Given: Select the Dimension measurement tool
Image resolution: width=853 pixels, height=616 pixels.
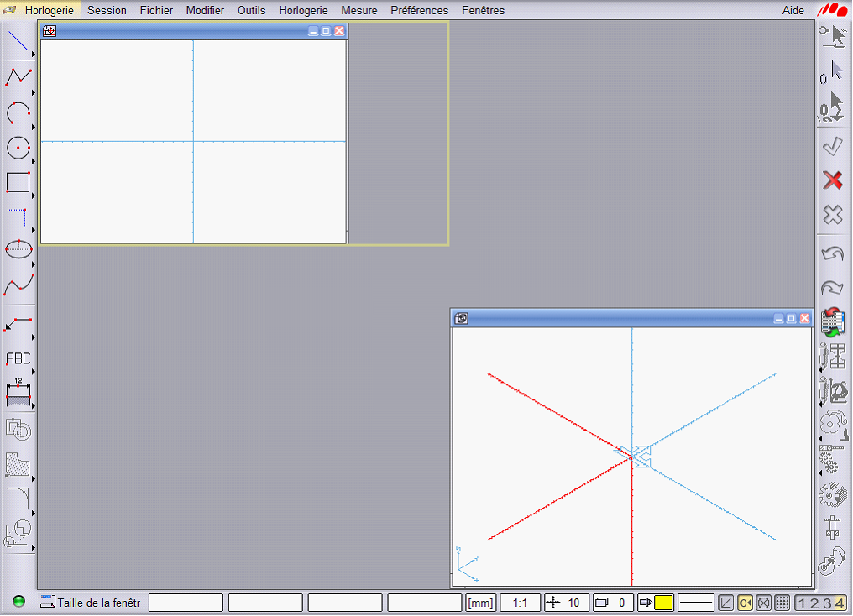Looking at the screenshot, I should [x=18, y=391].
